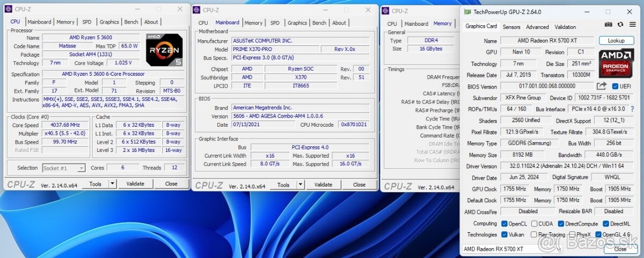Click the BIOS Version 017.001.000.068.000000 field
Screen dimensions: 644x258
(x=547, y=86)
